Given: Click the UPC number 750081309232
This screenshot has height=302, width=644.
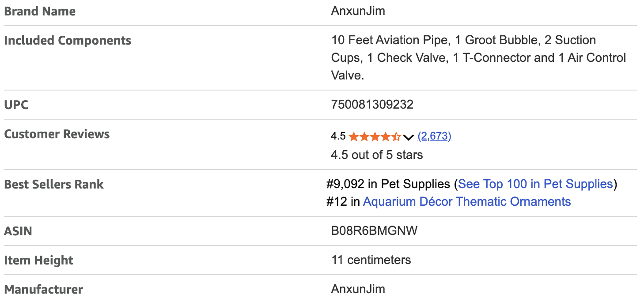Looking at the screenshot, I should click(x=372, y=105).
